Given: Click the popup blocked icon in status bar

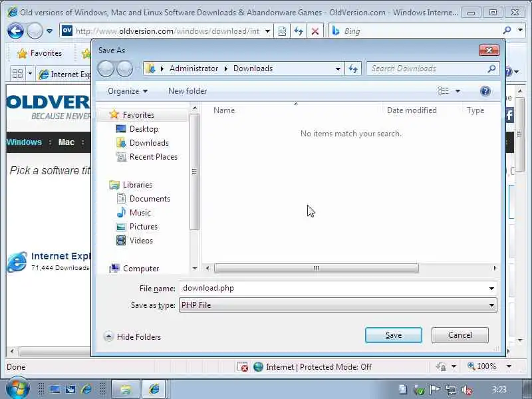Looking at the screenshot, I should click(242, 367).
